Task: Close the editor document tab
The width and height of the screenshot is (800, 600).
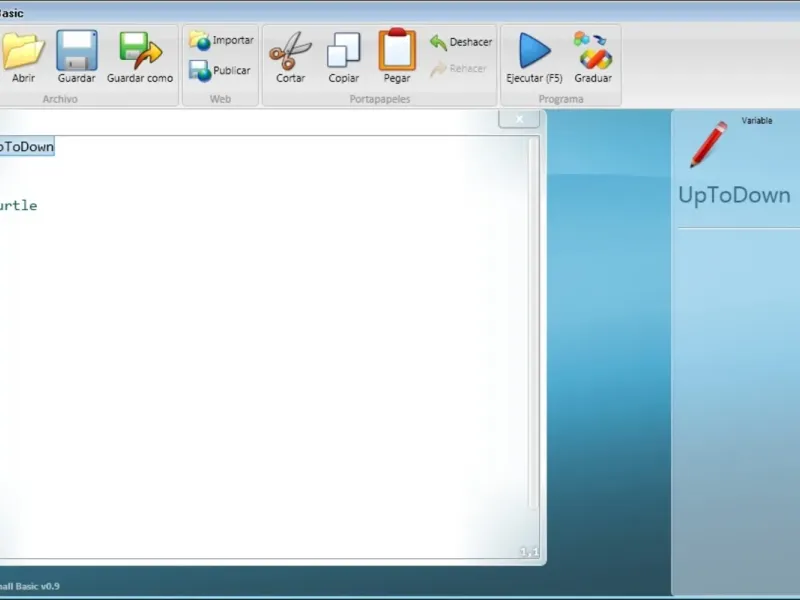Action: pos(519,119)
